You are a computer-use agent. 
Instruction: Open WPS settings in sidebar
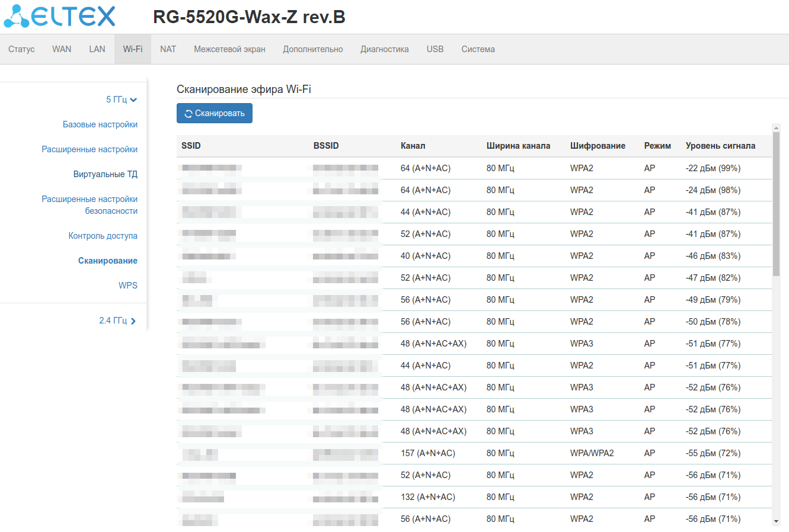[127, 286]
